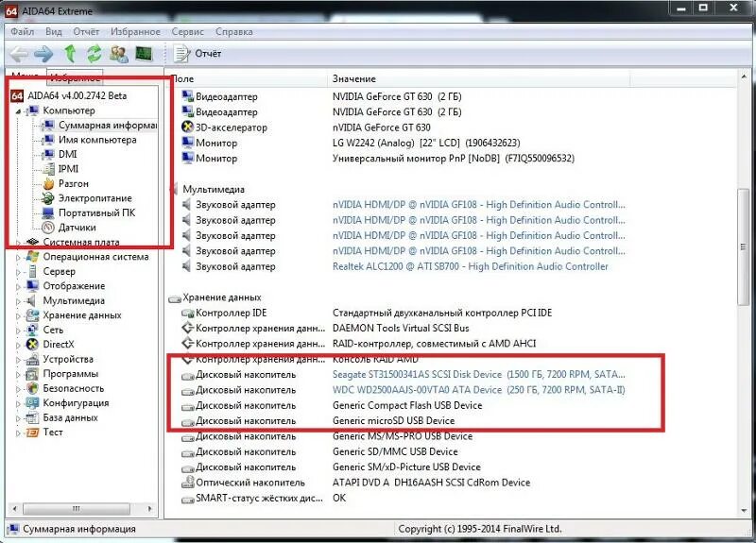The height and width of the screenshot is (543, 756).
Task: Expand the Отображение node
Action: 18,287
